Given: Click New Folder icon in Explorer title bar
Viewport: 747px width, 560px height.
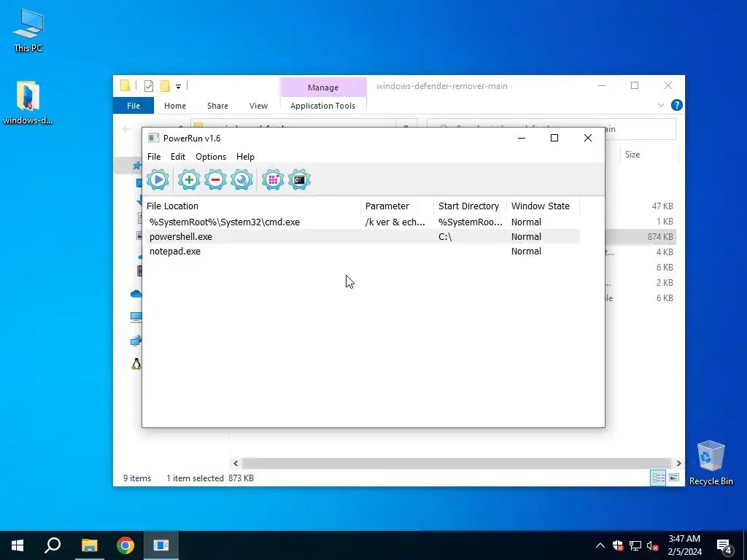Looking at the screenshot, I should [165, 86].
